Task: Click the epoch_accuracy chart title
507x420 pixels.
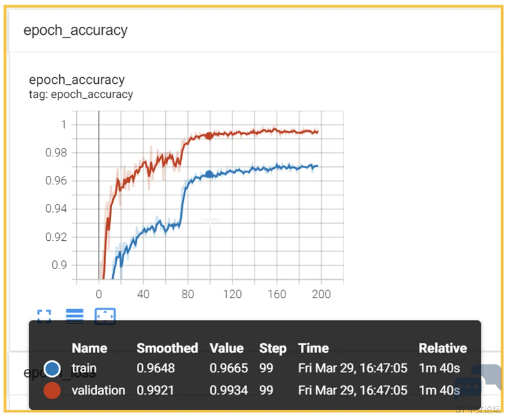Action: coord(77,79)
